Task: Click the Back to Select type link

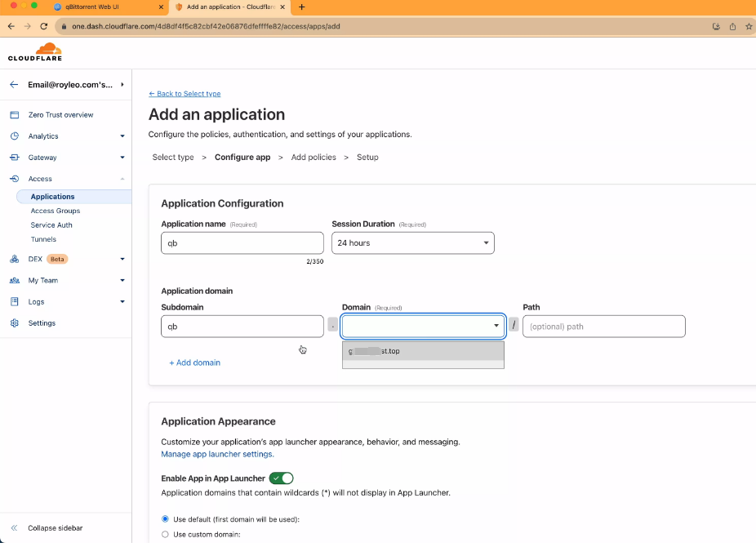Action: tap(185, 94)
